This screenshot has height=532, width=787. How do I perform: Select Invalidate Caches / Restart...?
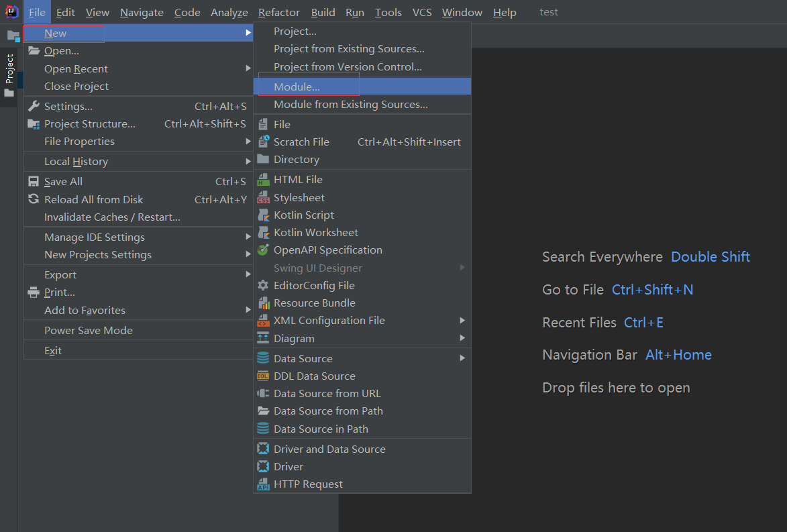(x=112, y=217)
